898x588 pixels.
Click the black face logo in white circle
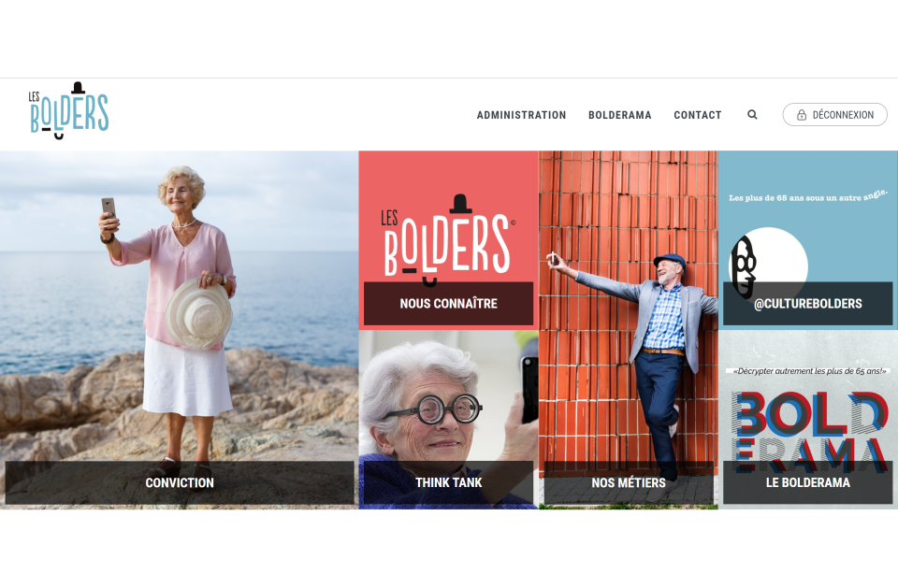745,267
